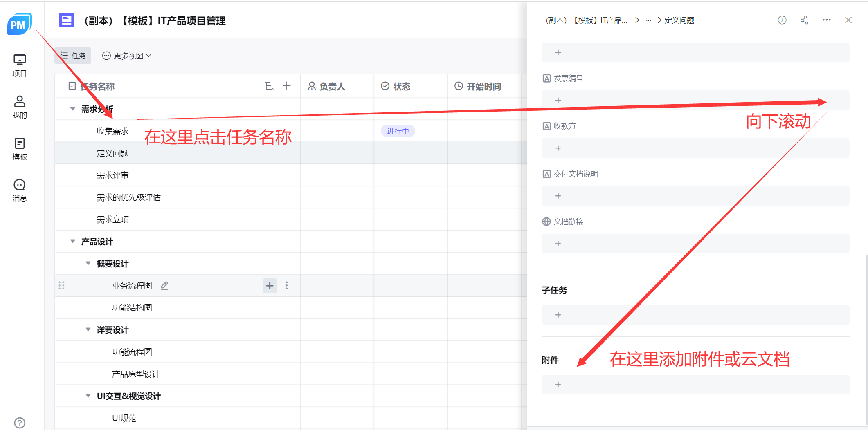Add an attachment under 附件
The width and height of the screenshot is (868, 430).
(x=558, y=385)
